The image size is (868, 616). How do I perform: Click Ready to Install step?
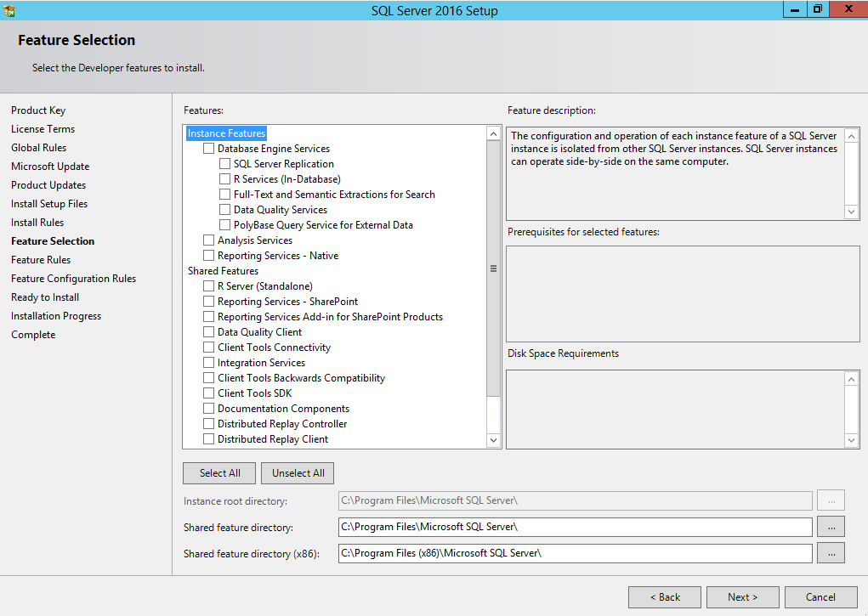pyautogui.click(x=45, y=297)
